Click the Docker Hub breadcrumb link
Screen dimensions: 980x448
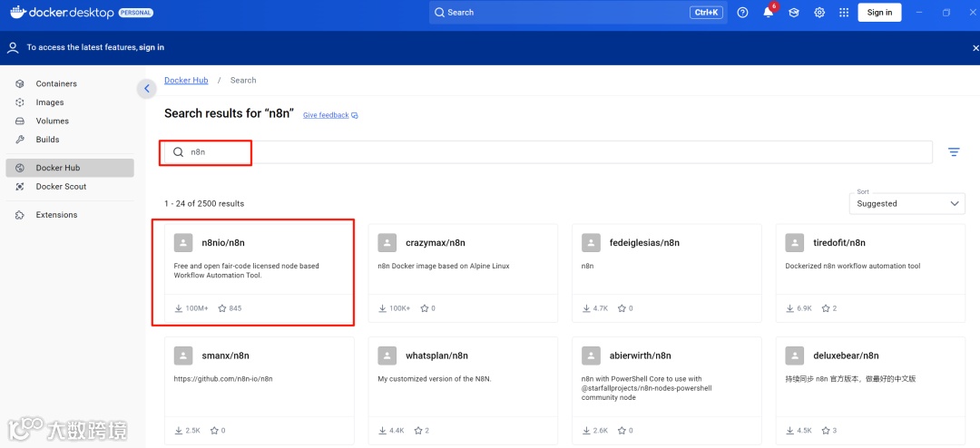point(186,81)
